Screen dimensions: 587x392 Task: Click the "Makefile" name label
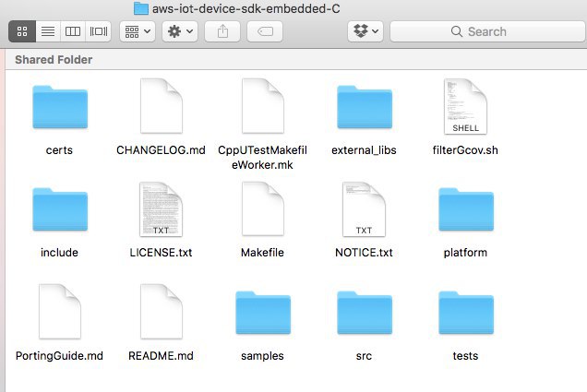[262, 253]
